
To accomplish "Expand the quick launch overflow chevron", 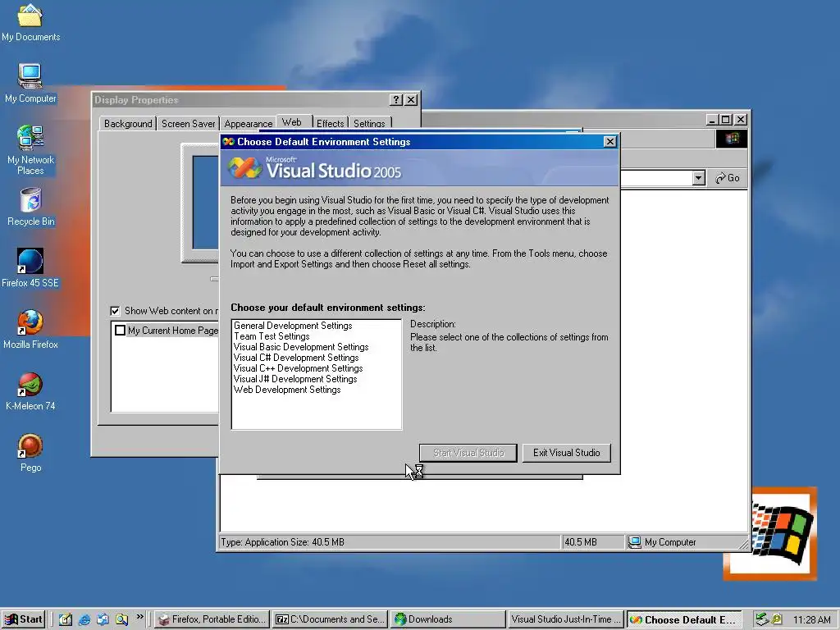I will [x=139, y=617].
